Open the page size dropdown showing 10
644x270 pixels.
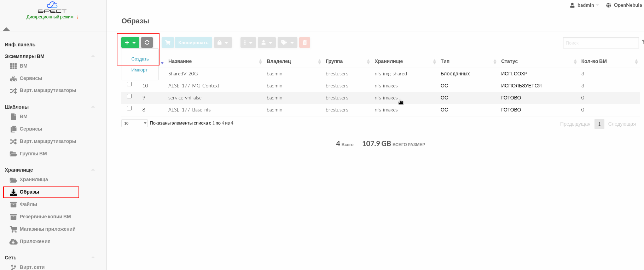click(134, 123)
